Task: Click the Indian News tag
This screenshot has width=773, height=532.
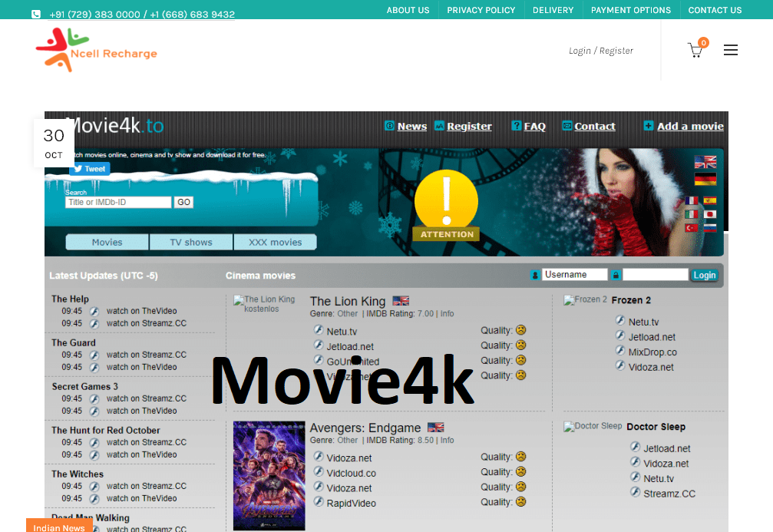Action: (59, 526)
